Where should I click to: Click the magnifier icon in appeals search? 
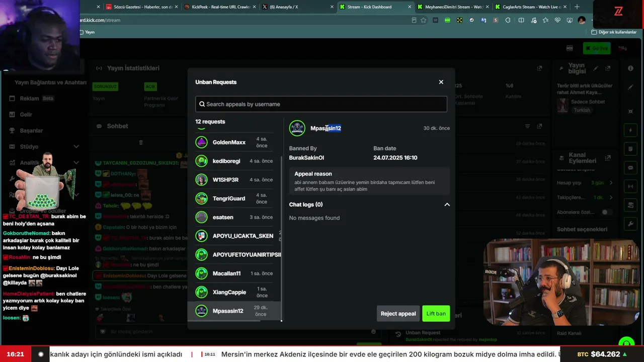pos(202,104)
